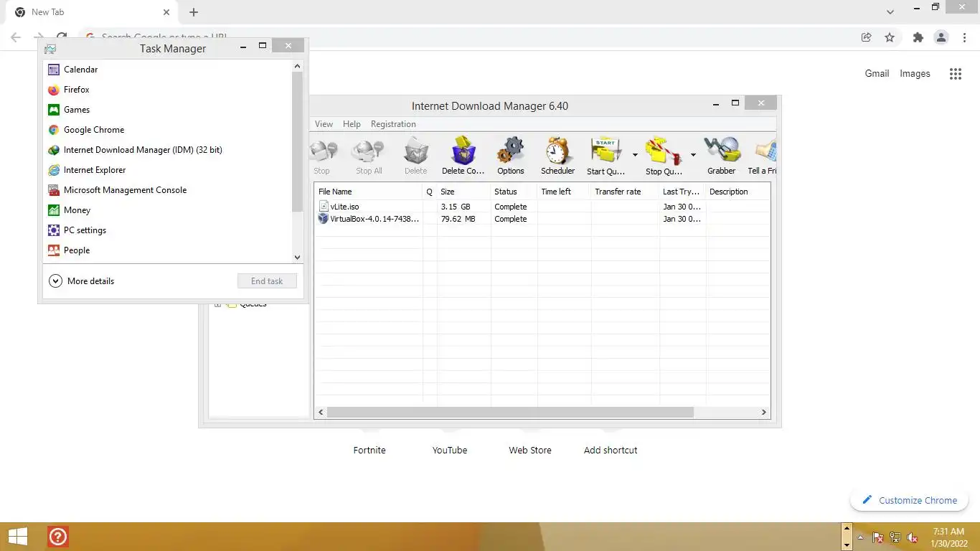Select Internet Explorer in Task Manager
Screen dimensions: 980x551
pyautogui.click(x=168, y=170)
